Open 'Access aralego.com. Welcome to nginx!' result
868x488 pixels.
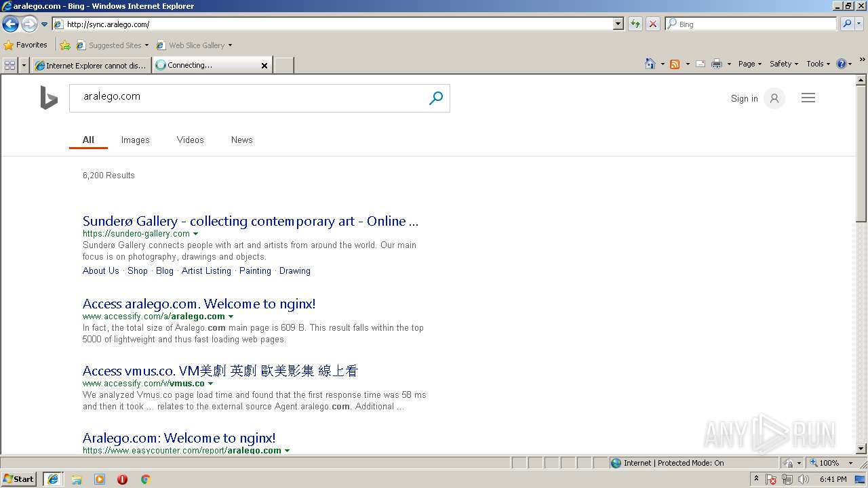[199, 304]
